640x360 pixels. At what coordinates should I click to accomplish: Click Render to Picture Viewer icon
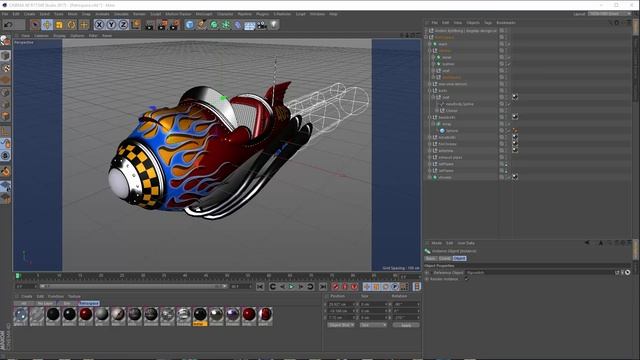(162, 25)
